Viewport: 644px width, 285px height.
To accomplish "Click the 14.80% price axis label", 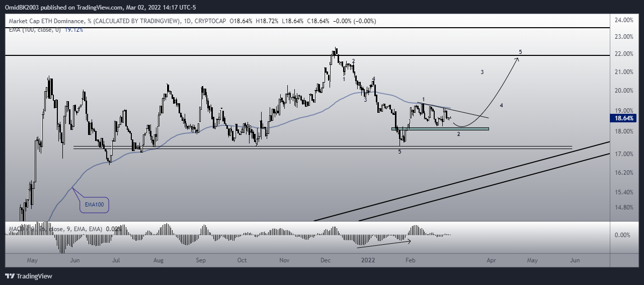I will pos(625,207).
